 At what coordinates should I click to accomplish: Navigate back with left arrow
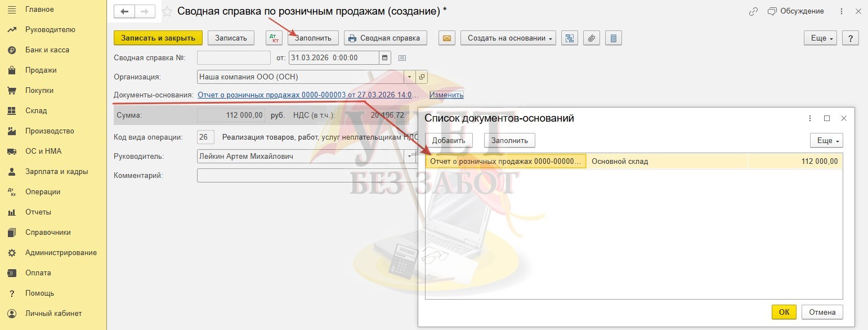124,11
